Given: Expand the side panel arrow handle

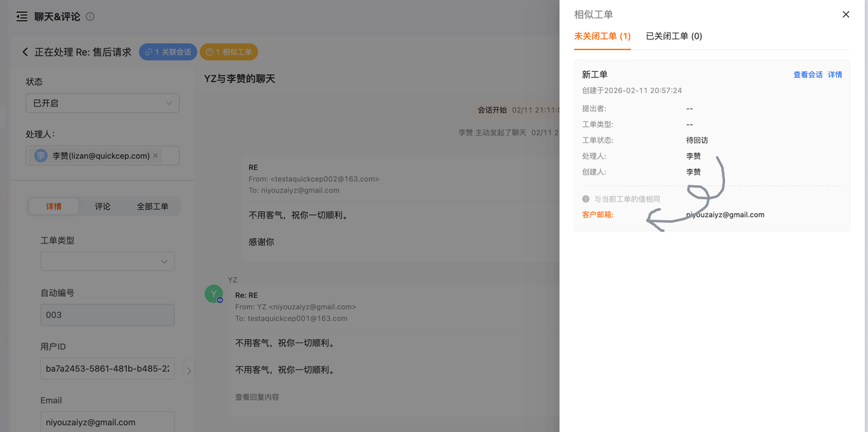Looking at the screenshot, I should pos(189,370).
